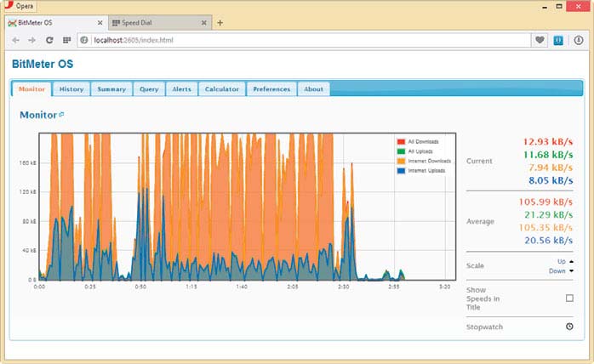Image resolution: width=594 pixels, height=364 pixels.
Task: Select the BitMeter OS browser tab
Action: tap(55, 23)
